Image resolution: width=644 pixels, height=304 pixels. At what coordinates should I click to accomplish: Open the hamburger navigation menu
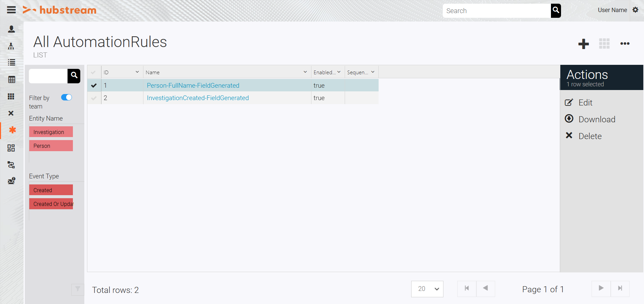11,10
